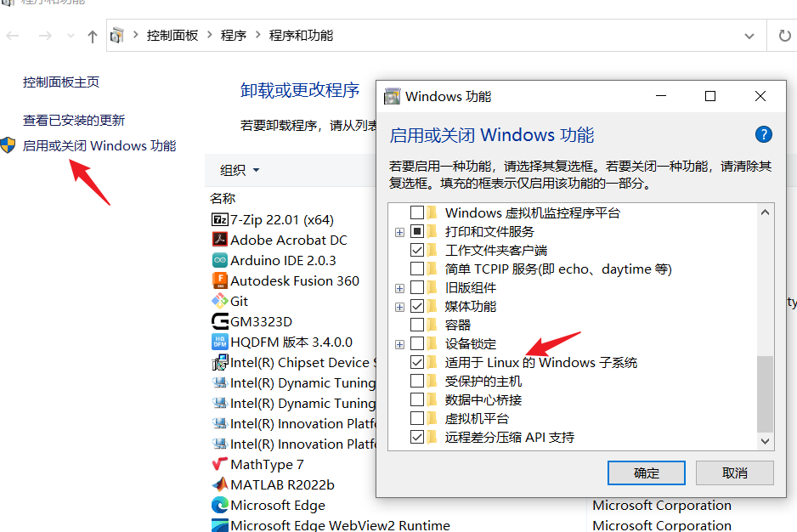Viewport: 797px width, 532px height.
Task: Uncheck the 媒体功能 checkbox
Action: click(x=417, y=306)
